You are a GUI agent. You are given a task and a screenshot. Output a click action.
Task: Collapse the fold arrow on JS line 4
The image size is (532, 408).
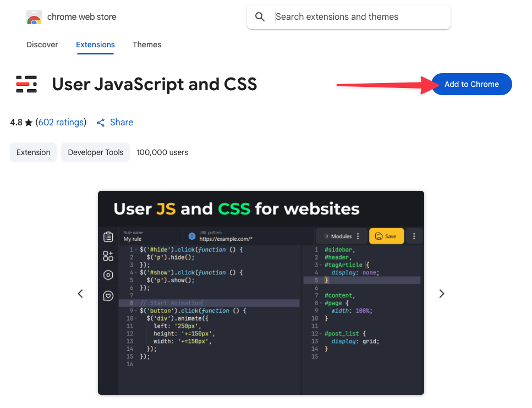pyautogui.click(x=136, y=273)
